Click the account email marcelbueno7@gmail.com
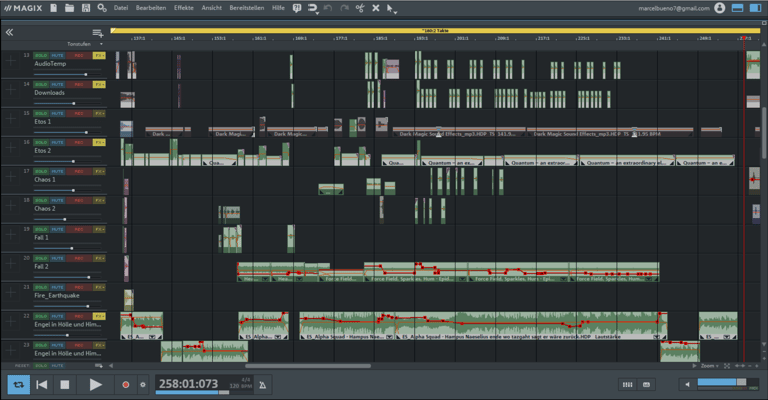This screenshot has width=768, height=400. [674, 8]
